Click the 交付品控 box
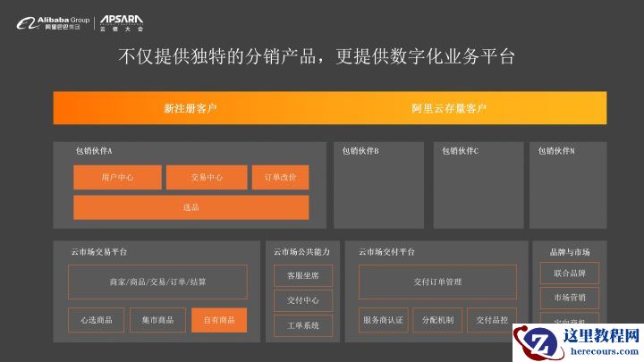Image resolution: width=644 pixels, height=362 pixels. point(492,320)
